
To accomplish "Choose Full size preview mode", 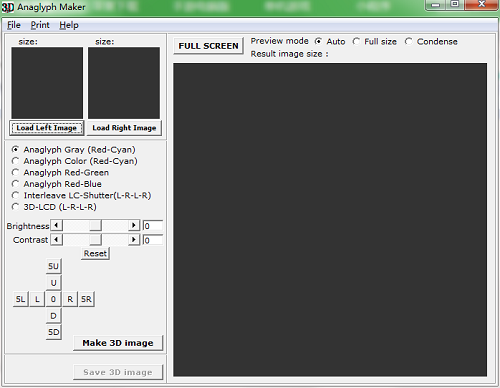I will (x=375, y=42).
